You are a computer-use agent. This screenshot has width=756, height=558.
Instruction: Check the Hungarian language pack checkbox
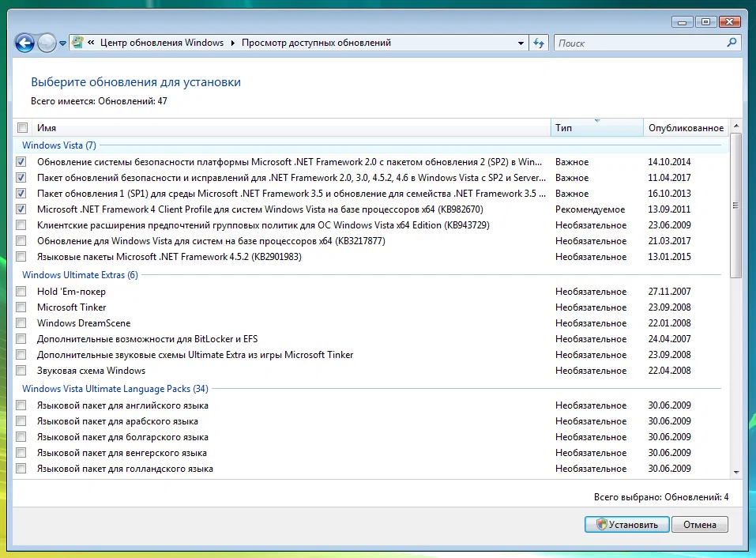[21, 453]
